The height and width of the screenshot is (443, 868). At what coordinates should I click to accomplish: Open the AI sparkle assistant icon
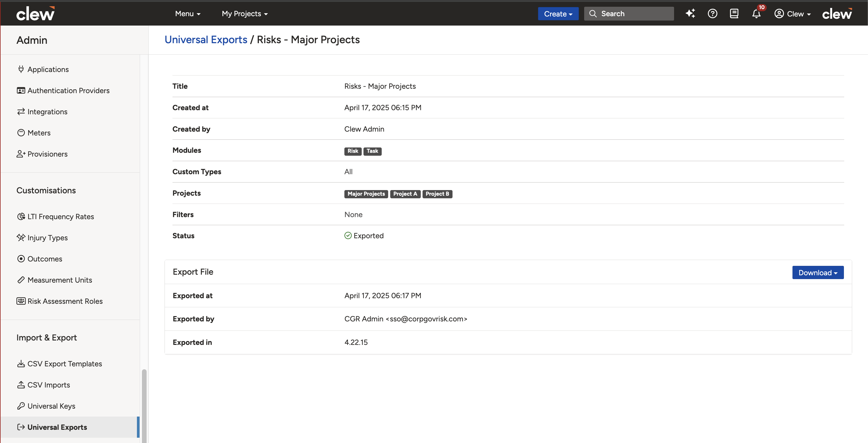pos(690,14)
